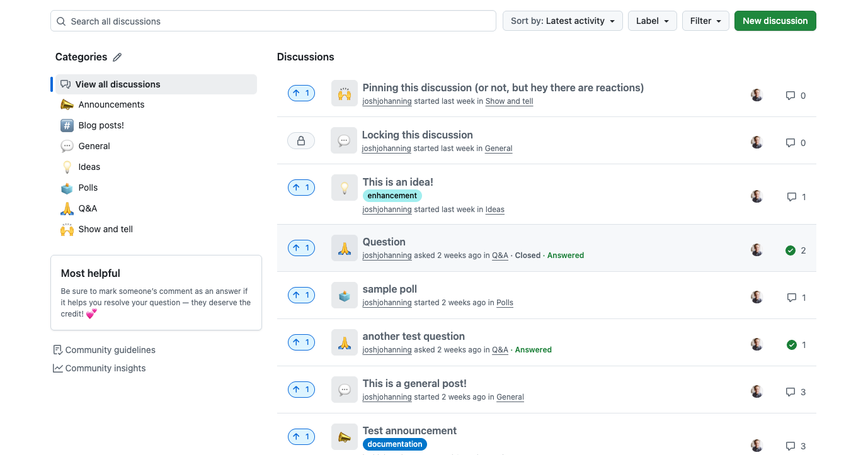The width and height of the screenshot is (868, 455).
Task: Click the Community insights graph icon
Action: pos(58,368)
